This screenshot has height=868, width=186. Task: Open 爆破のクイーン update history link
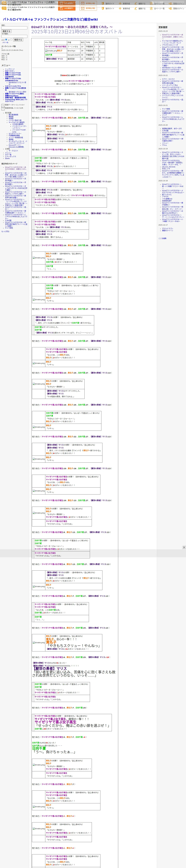coord(168,231)
